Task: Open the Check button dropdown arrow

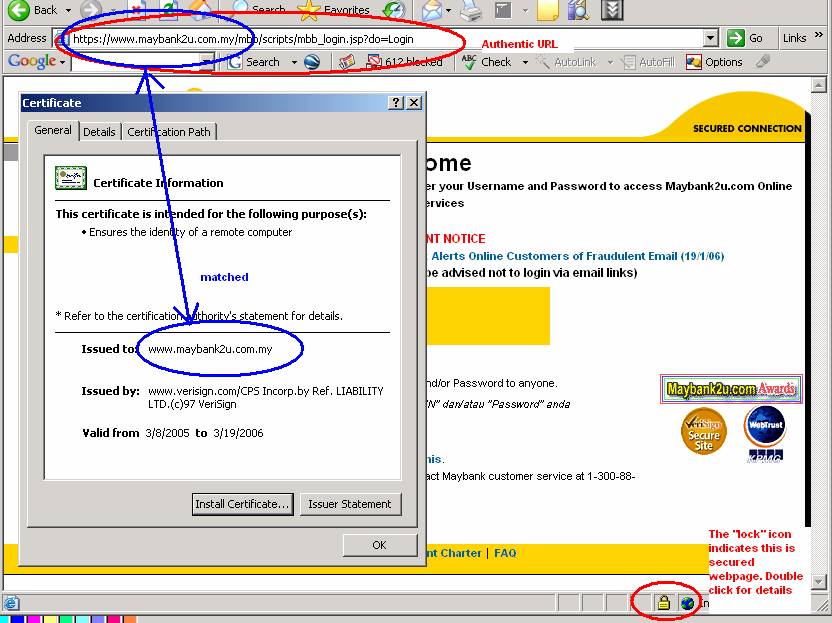Action: click(x=525, y=63)
